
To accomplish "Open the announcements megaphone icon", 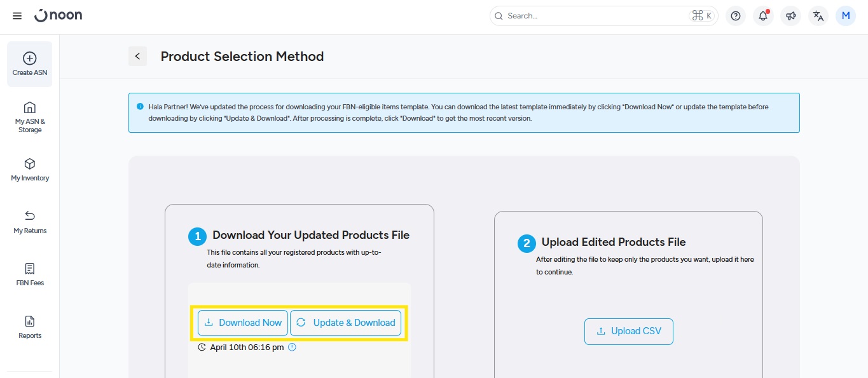I will coord(790,16).
